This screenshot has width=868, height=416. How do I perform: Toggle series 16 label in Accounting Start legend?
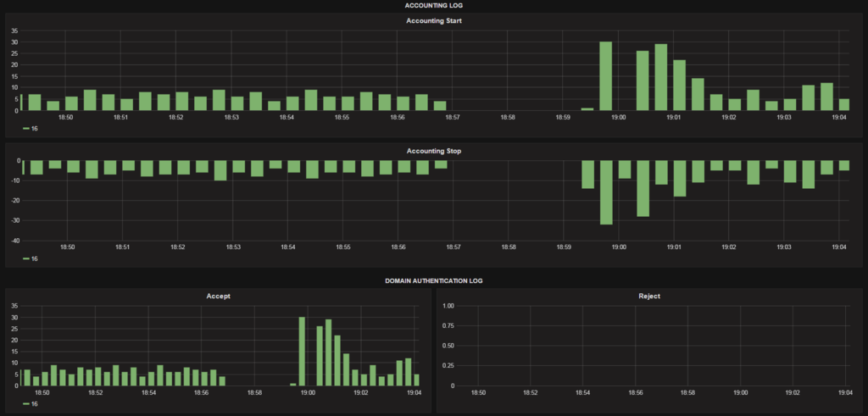pos(34,129)
